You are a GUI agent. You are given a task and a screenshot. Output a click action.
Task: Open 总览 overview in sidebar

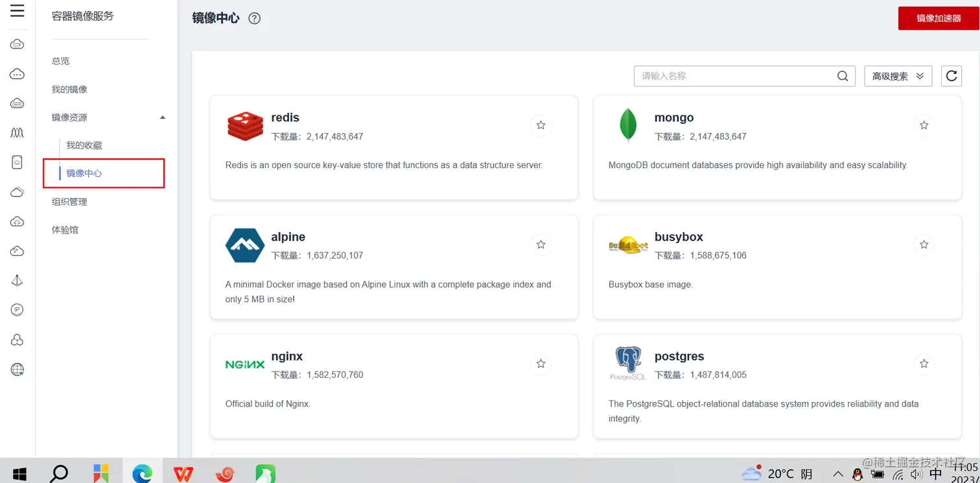tap(60, 61)
